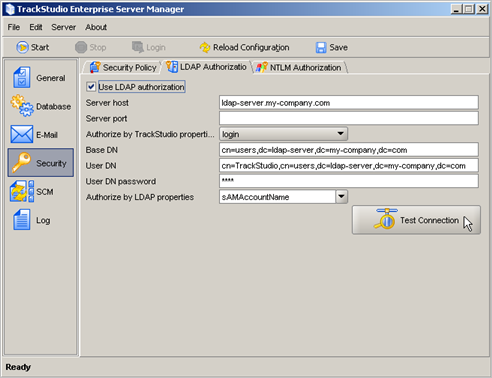Click the 'User DN password' label

pos(121,181)
